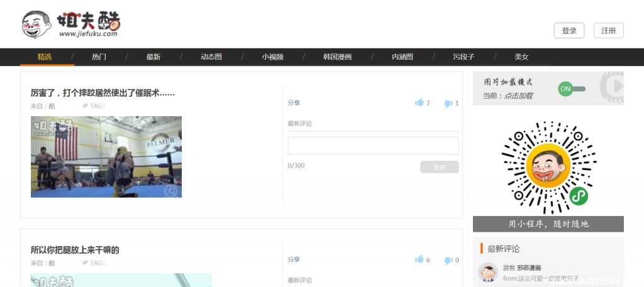Open the 精选 tab
The image size is (644, 287).
[45, 57]
